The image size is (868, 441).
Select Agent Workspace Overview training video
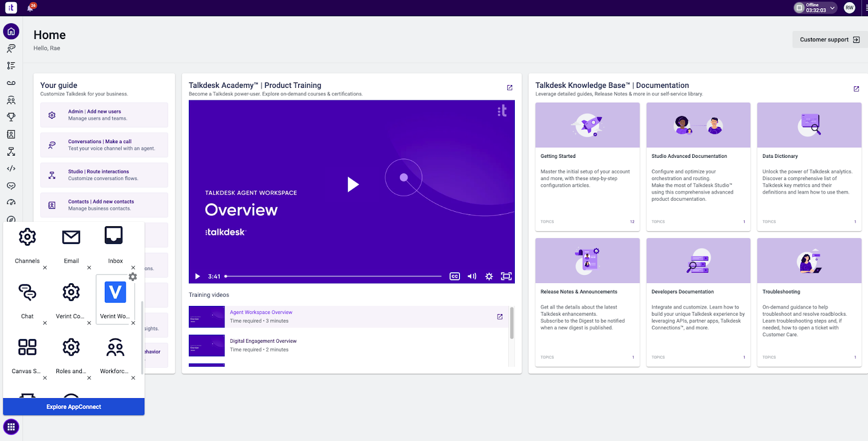point(348,317)
